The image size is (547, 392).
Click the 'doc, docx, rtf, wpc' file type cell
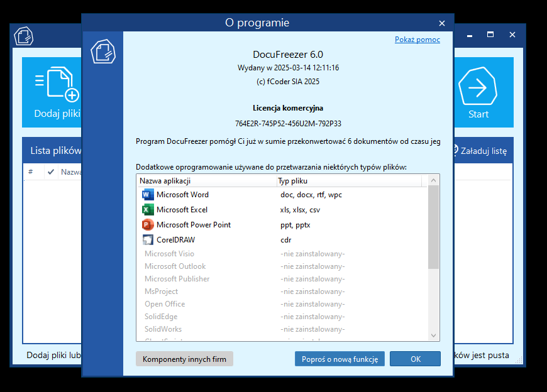click(x=311, y=195)
